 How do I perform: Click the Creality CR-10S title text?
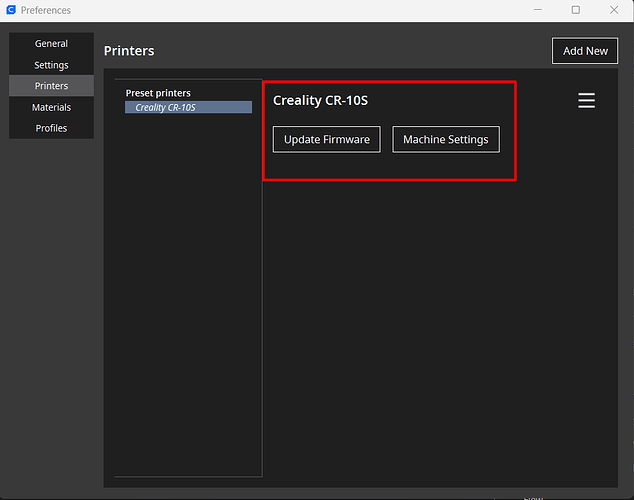(x=320, y=100)
